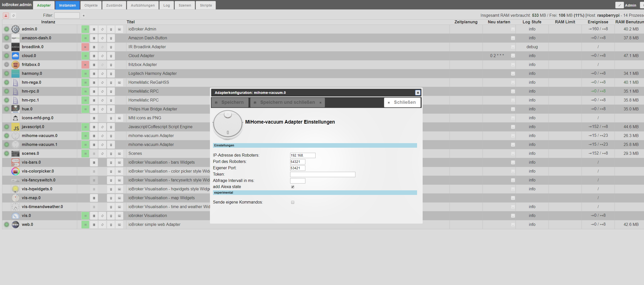Open web link for hm-rega.0
Screen dimensions: 644x285
coord(119,82)
